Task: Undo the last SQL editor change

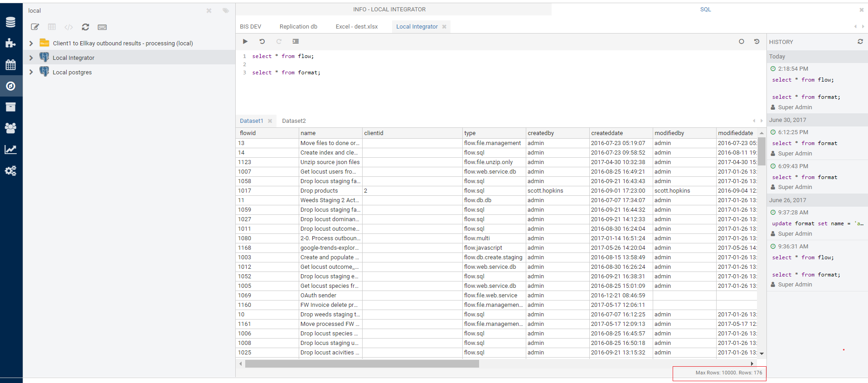Action: (262, 41)
